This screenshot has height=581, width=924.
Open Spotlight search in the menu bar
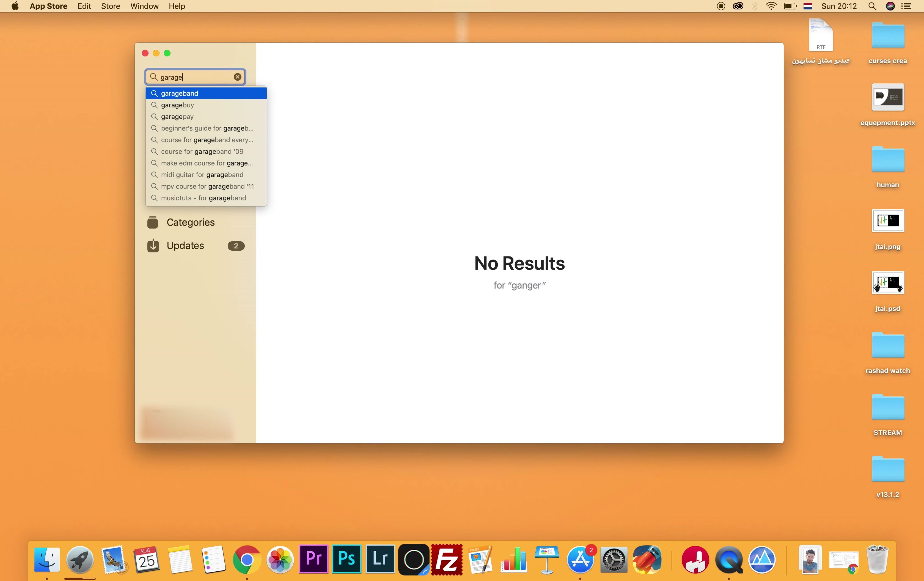[872, 6]
